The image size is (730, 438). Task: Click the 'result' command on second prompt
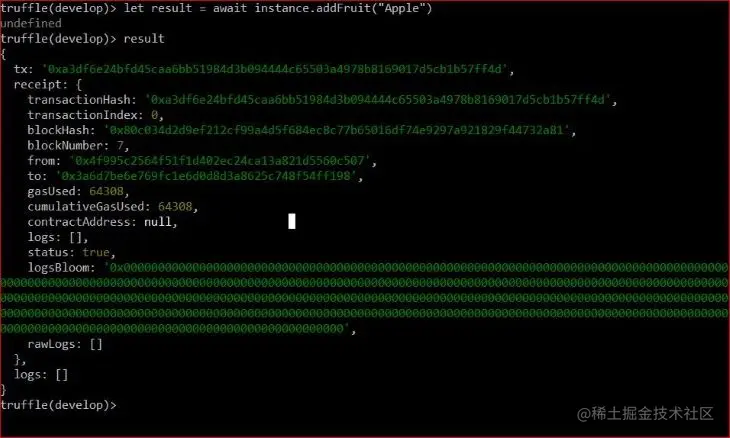click(144, 39)
